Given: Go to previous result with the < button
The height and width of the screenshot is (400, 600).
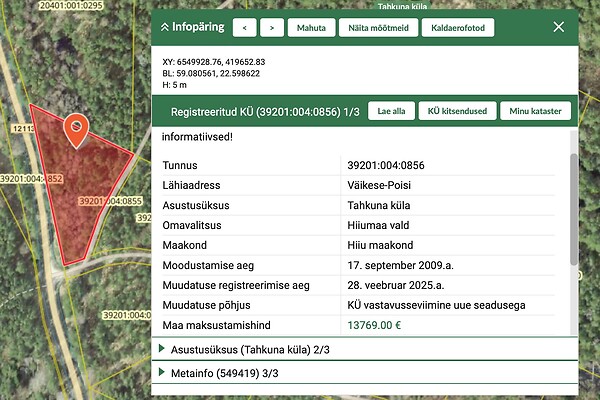Looking at the screenshot, I should pos(246,28).
